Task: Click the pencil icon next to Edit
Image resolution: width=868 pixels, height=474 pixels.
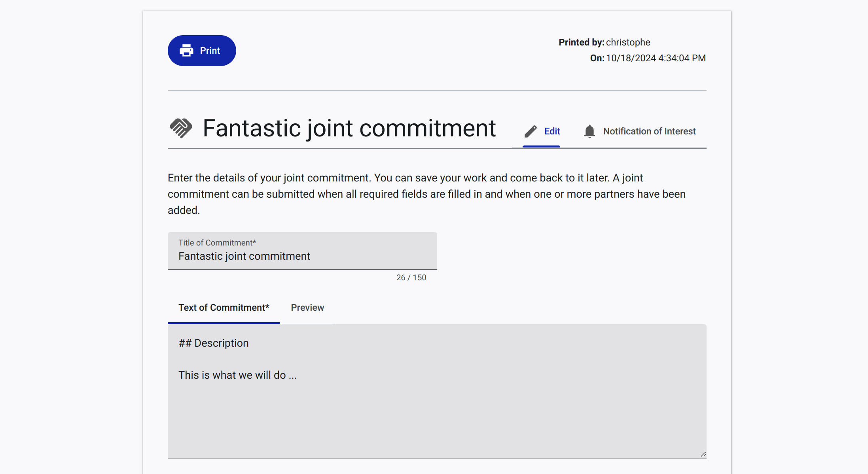Action: tap(531, 131)
